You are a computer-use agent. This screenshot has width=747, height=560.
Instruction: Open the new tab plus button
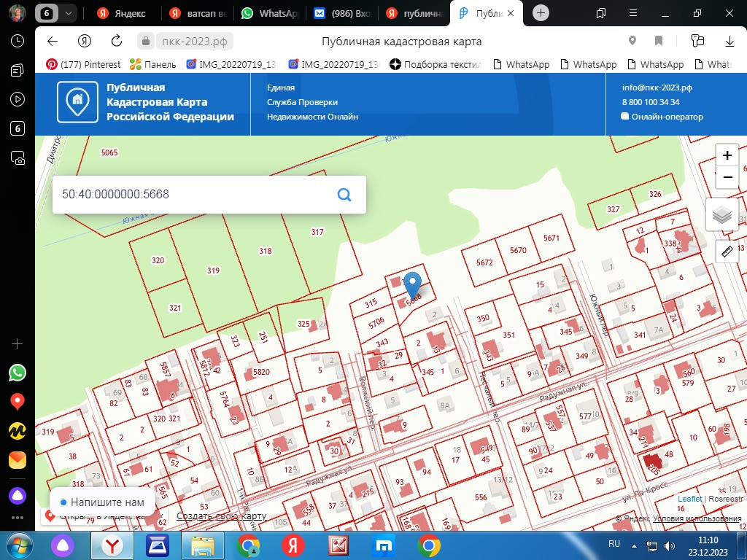point(541,13)
